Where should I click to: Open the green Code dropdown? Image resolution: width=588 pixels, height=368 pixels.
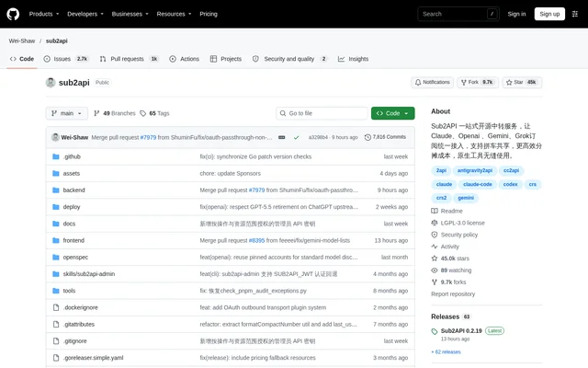pos(392,113)
